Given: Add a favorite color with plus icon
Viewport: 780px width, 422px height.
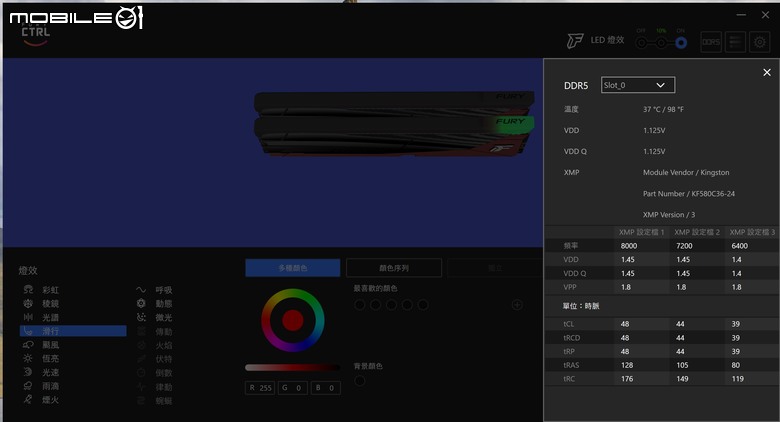Looking at the screenshot, I should coord(517,305).
